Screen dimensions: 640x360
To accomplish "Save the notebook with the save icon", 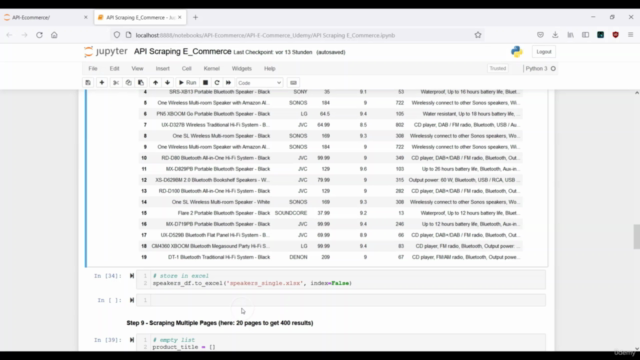I will click(x=88, y=82).
